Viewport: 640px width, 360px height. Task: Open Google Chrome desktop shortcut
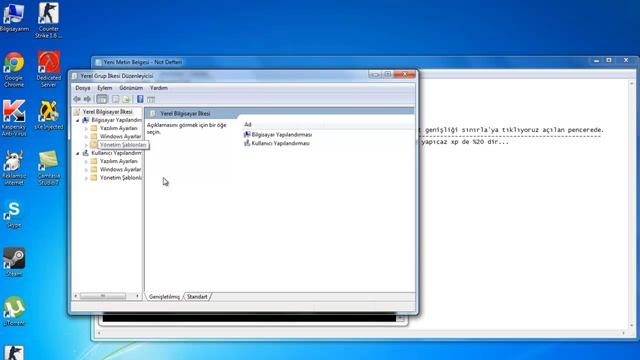pos(14,69)
